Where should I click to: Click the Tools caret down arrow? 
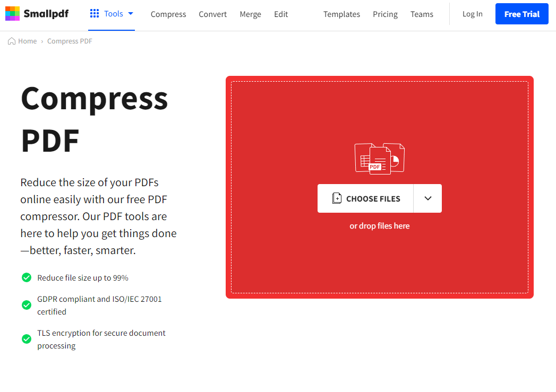click(x=131, y=13)
